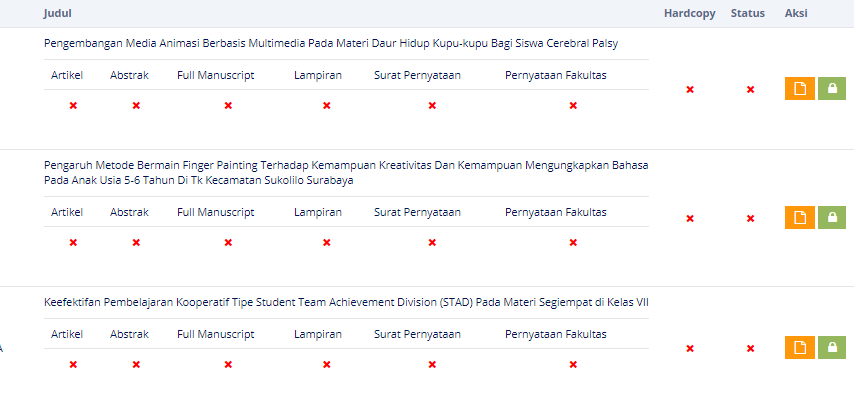Image resolution: width=856 pixels, height=397 pixels.
Task: Click Artikel red X in Cerebral Palsy row
Action: tap(73, 105)
